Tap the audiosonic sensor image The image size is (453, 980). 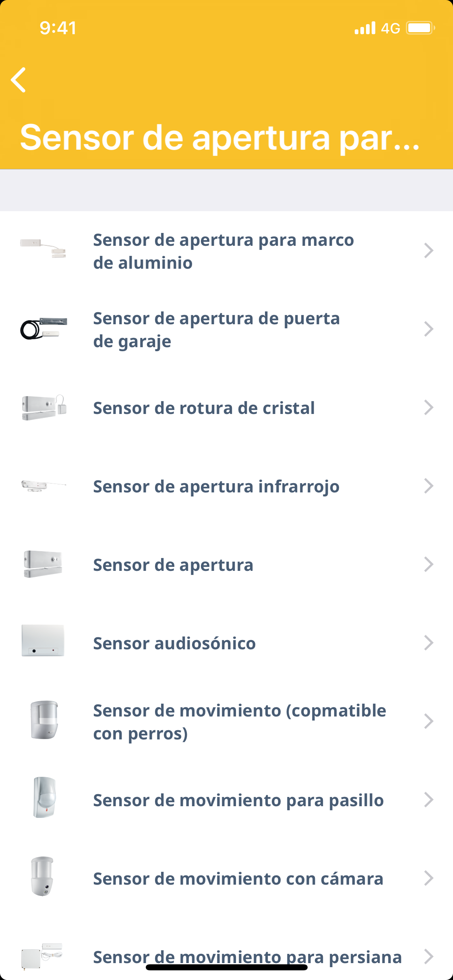pos(43,640)
